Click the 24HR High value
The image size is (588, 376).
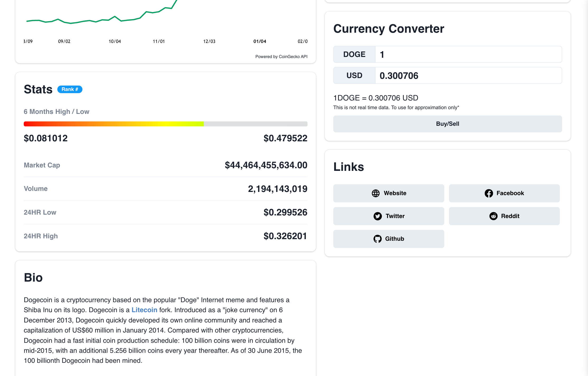[285, 236]
